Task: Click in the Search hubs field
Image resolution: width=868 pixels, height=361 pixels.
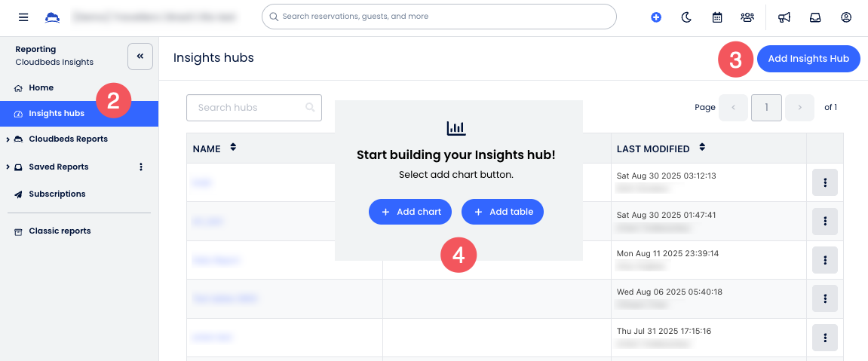Action: coord(249,108)
